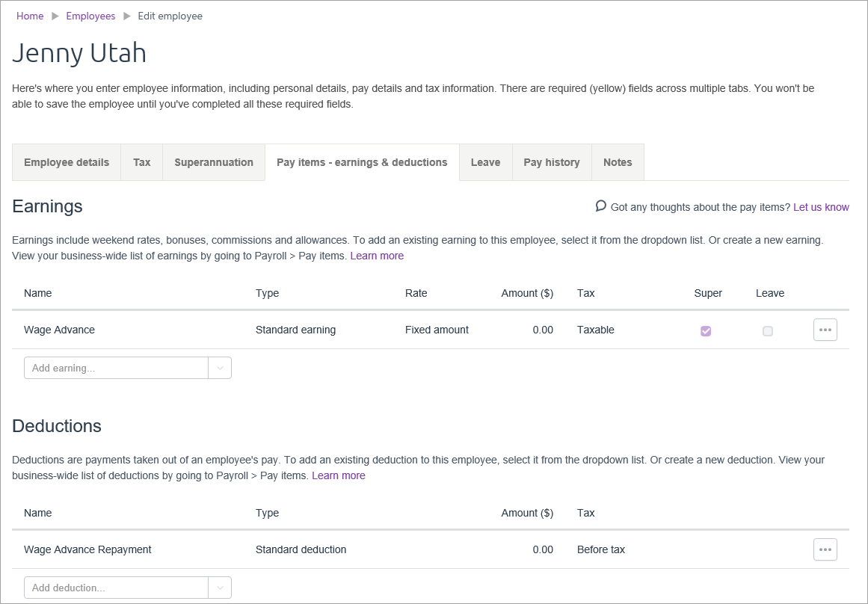Switch to the Employee details tab
The height and width of the screenshot is (604, 868).
67,162
